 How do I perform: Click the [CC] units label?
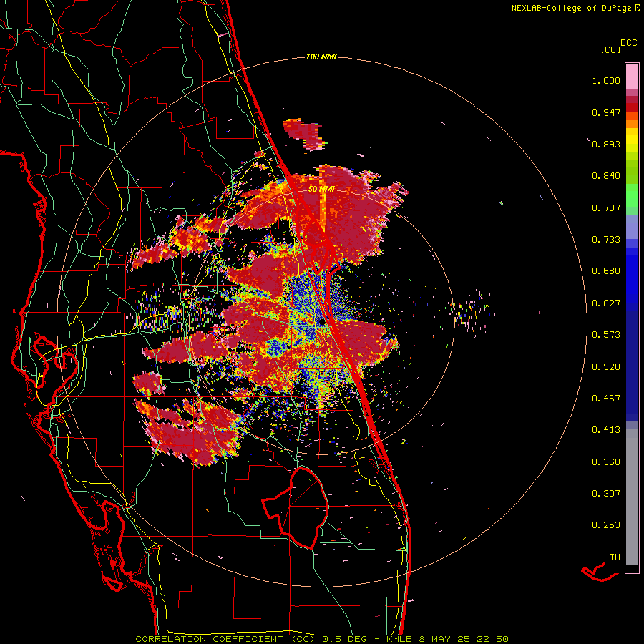click(x=611, y=49)
